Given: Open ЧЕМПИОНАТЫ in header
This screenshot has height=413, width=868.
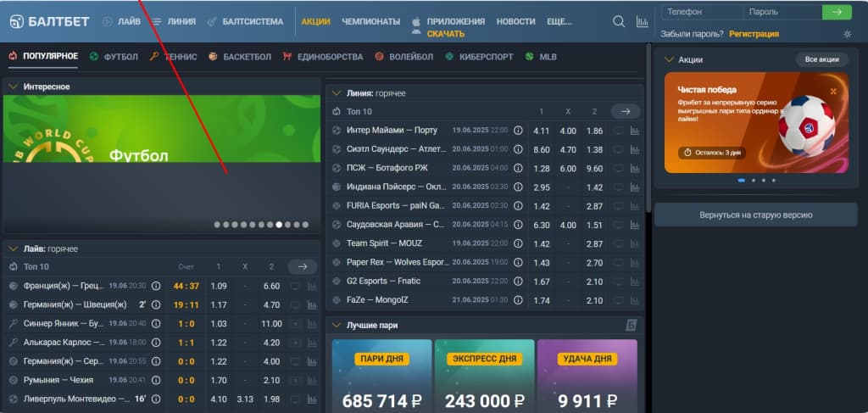Looking at the screenshot, I should pyautogui.click(x=371, y=21).
